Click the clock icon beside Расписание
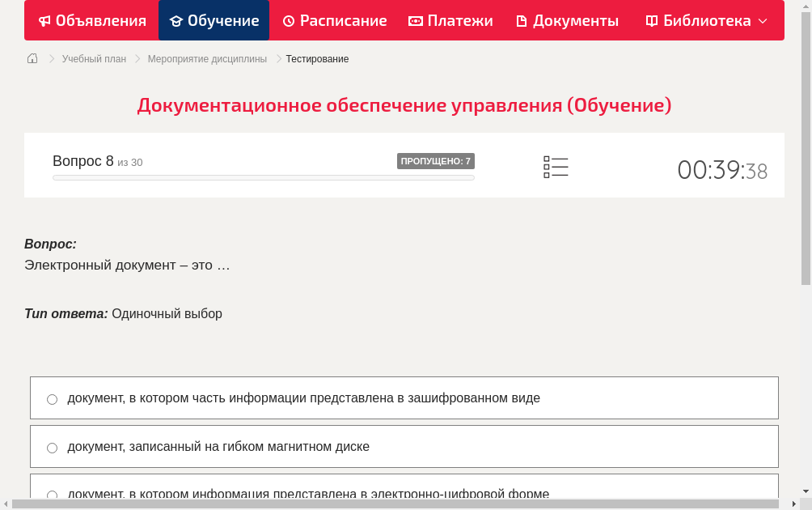812x510 pixels. click(x=288, y=20)
